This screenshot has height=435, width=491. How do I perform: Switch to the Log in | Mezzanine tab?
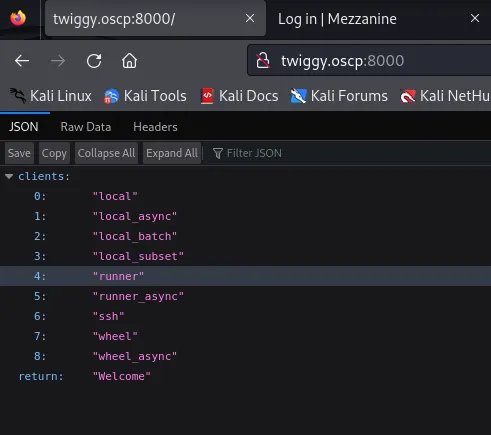[337, 19]
